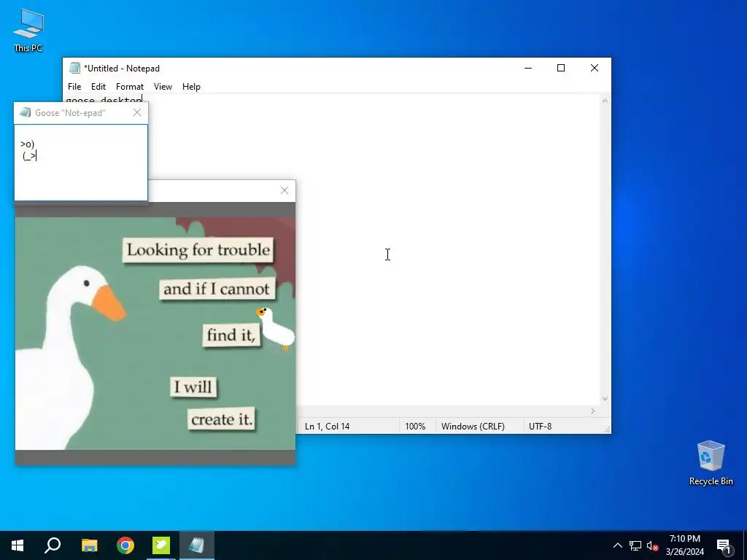
Task: Open the Windows Start menu
Action: point(18,545)
